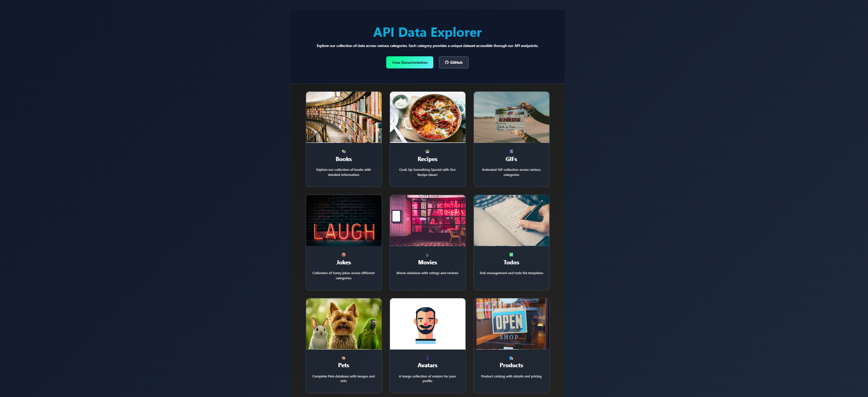868x397 pixels.
Task: Click 'Product catalog with details and pricing' text
Action: tap(512, 376)
